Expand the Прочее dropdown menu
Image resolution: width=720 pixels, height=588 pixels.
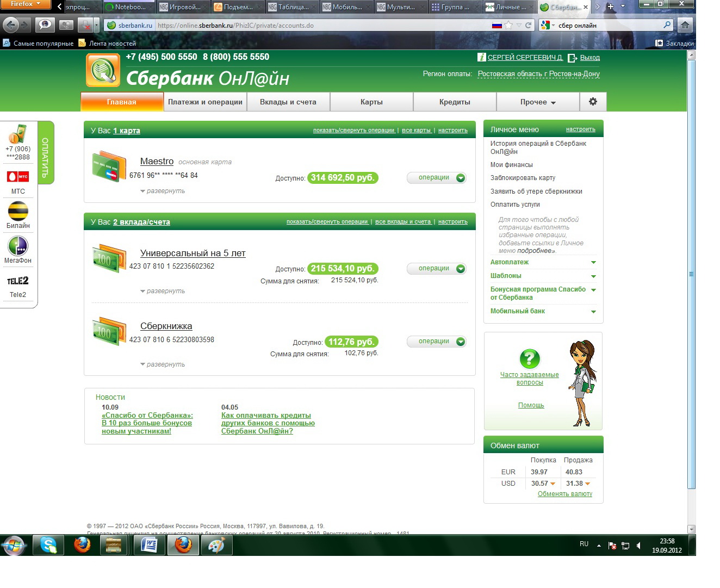(x=538, y=102)
